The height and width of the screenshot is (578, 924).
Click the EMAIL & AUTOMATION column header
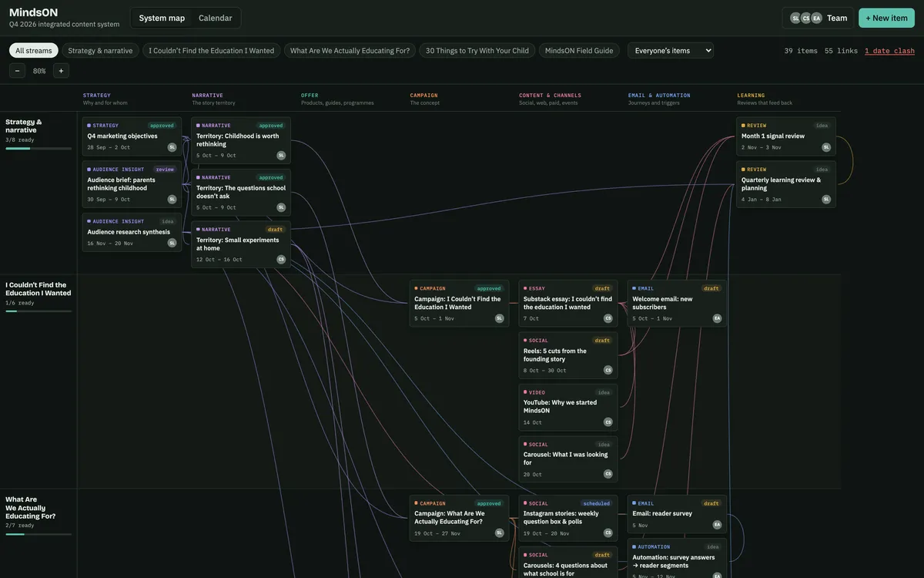click(659, 96)
